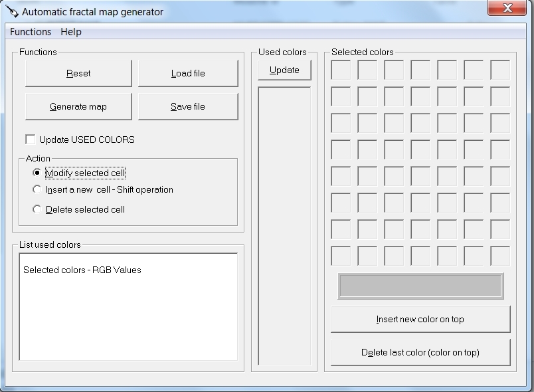Select the Modify selected cell option
Image resolution: width=534 pixels, height=392 pixels.
[38, 173]
